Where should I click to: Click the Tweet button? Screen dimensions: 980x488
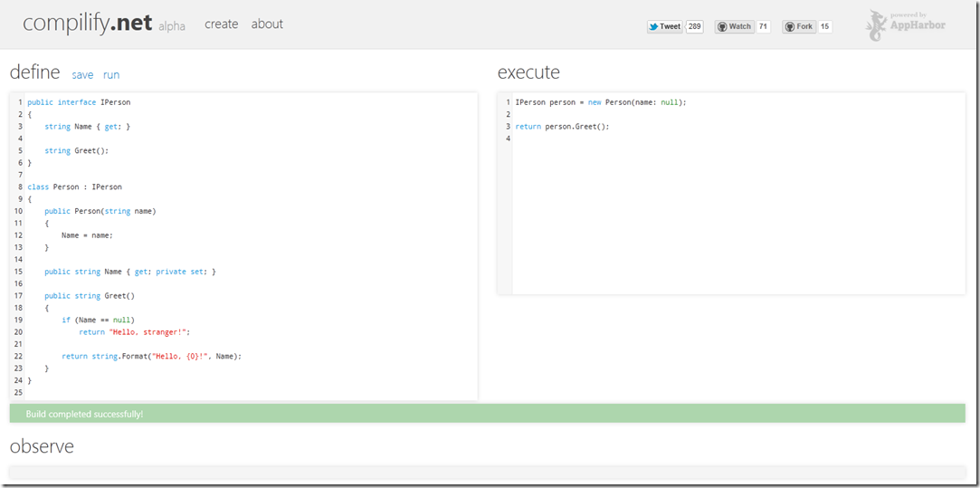coord(665,26)
